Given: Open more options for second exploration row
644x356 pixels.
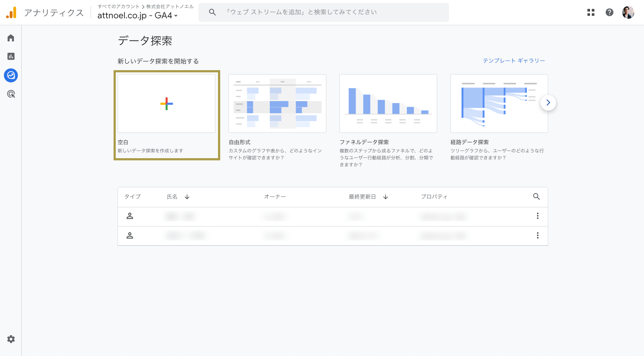Looking at the screenshot, I should 537,236.
